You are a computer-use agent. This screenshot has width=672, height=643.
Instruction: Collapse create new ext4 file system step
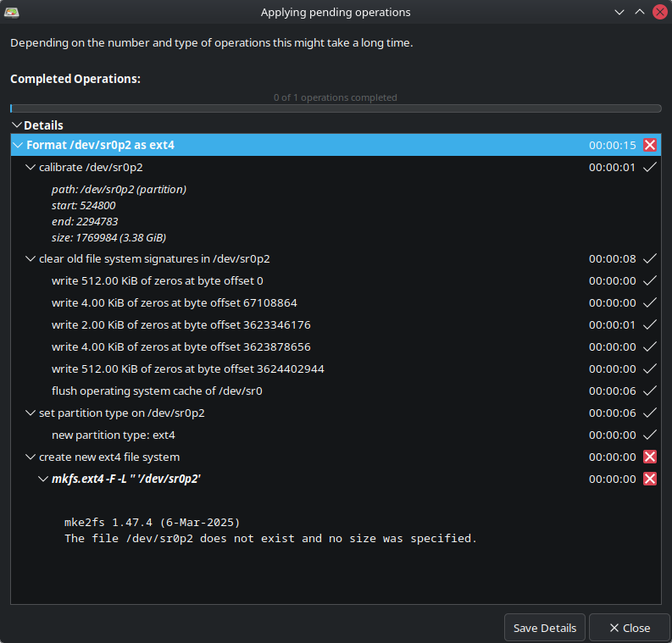pyautogui.click(x=30, y=457)
